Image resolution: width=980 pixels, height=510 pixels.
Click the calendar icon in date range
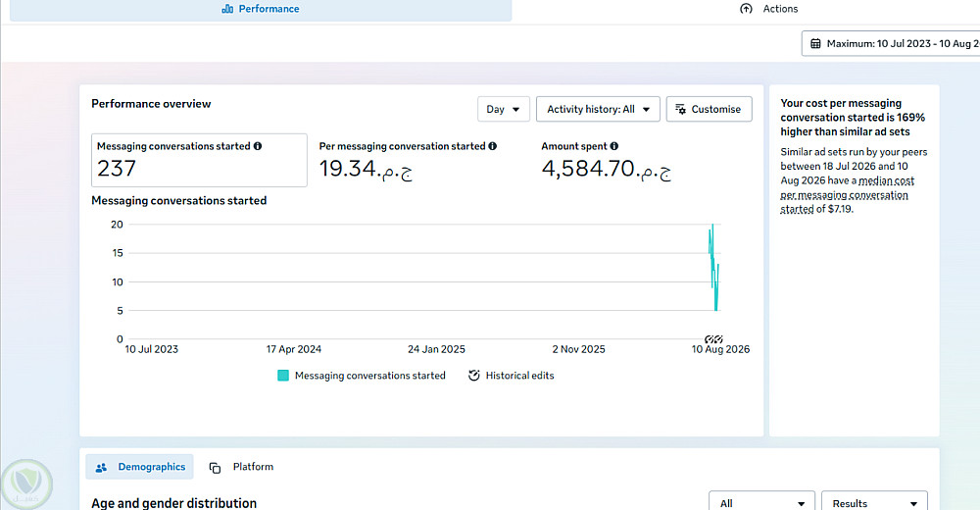tap(815, 44)
